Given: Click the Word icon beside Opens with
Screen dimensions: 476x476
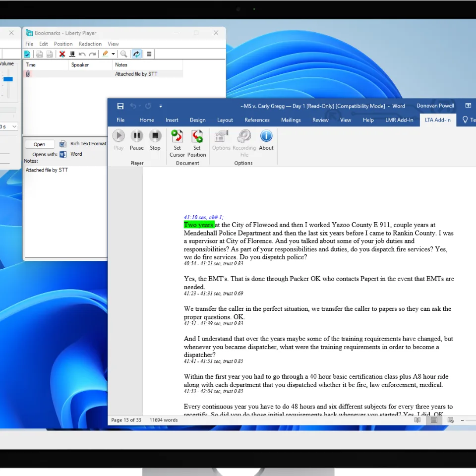Looking at the screenshot, I should click(63, 154).
